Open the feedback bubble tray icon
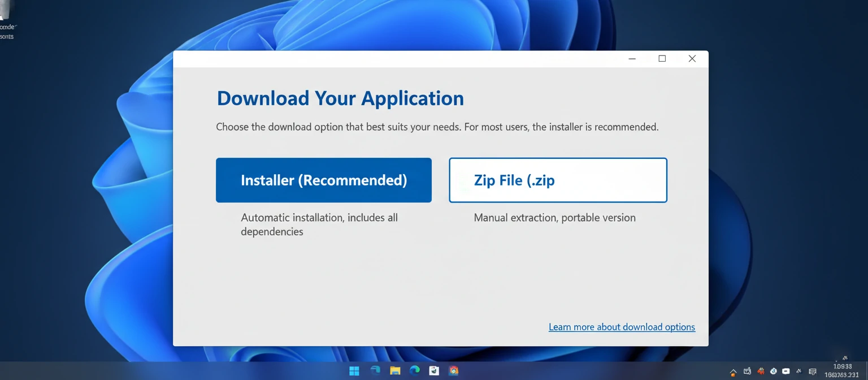Image resolution: width=868 pixels, height=380 pixels. pos(812,372)
